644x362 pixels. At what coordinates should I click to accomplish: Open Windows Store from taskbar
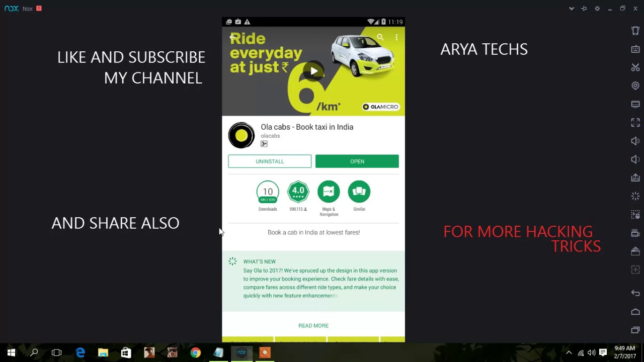tap(126, 353)
